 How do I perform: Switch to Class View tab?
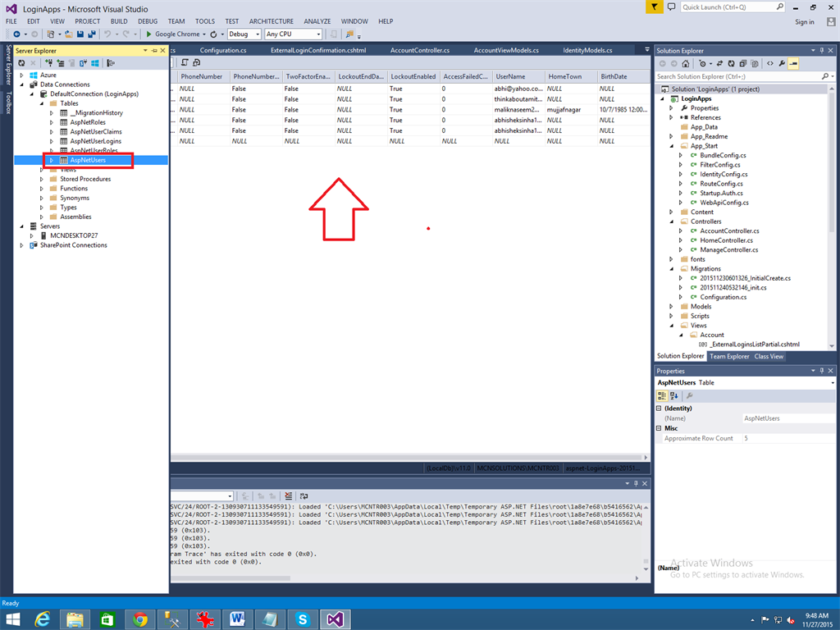[x=768, y=357]
